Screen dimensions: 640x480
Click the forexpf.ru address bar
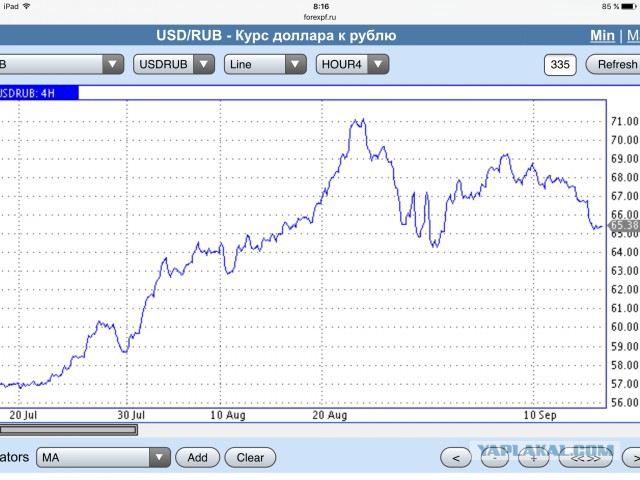coord(320,17)
